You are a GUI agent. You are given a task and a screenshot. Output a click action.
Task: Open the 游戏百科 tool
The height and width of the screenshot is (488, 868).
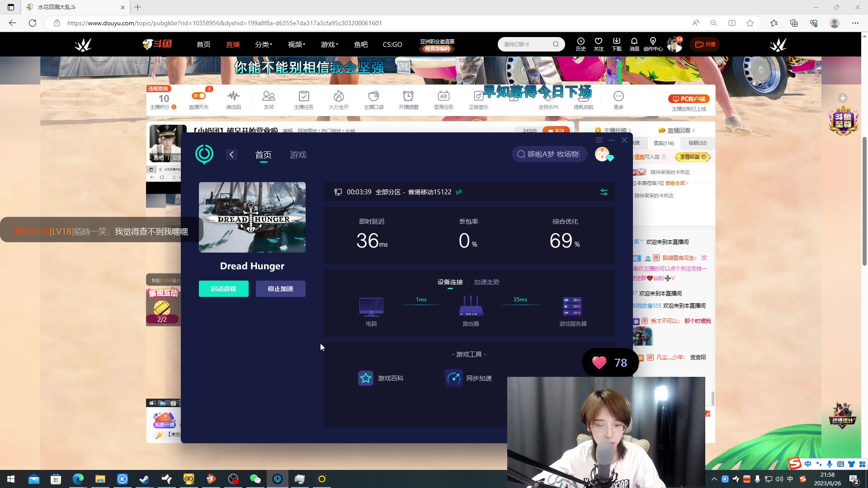tap(381, 378)
